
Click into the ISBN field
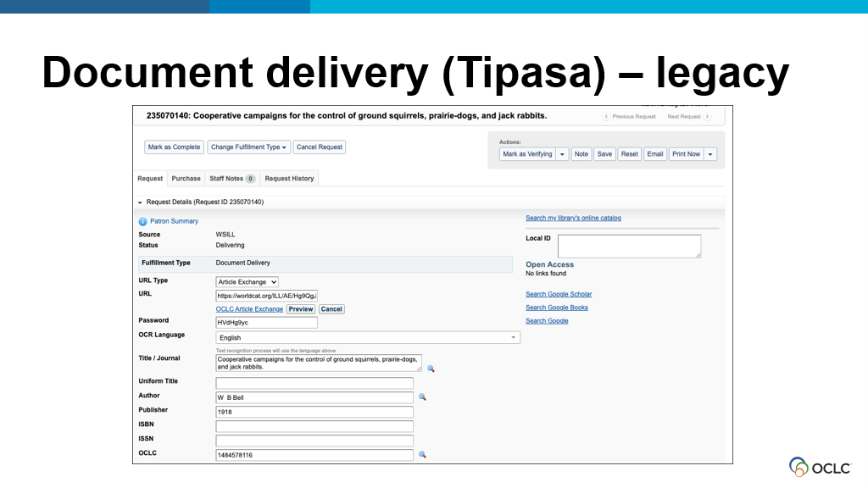pyautogui.click(x=314, y=426)
